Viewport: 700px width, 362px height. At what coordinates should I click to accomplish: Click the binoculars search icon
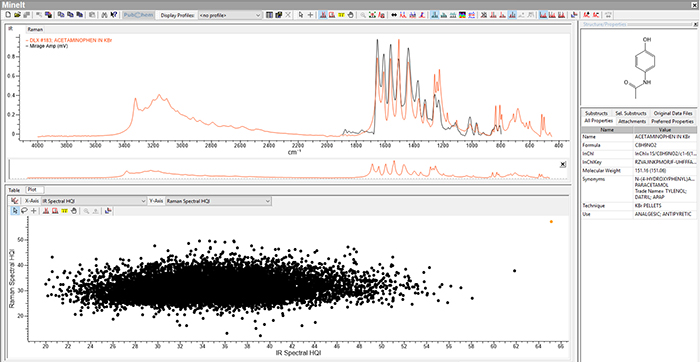[104, 15]
